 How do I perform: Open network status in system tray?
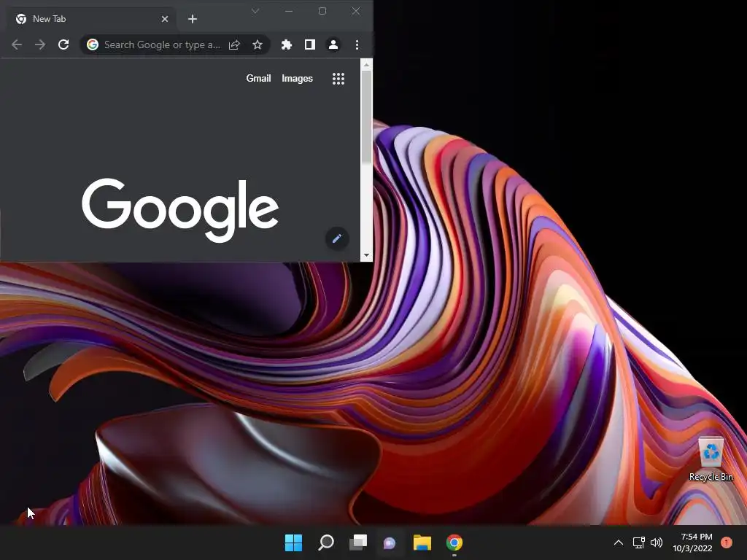click(x=639, y=542)
